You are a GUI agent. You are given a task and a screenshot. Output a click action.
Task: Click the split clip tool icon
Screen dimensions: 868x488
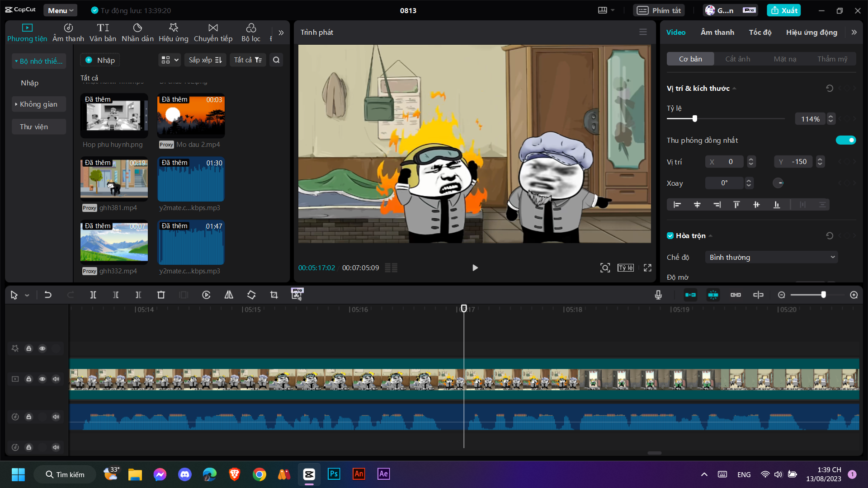tap(93, 295)
